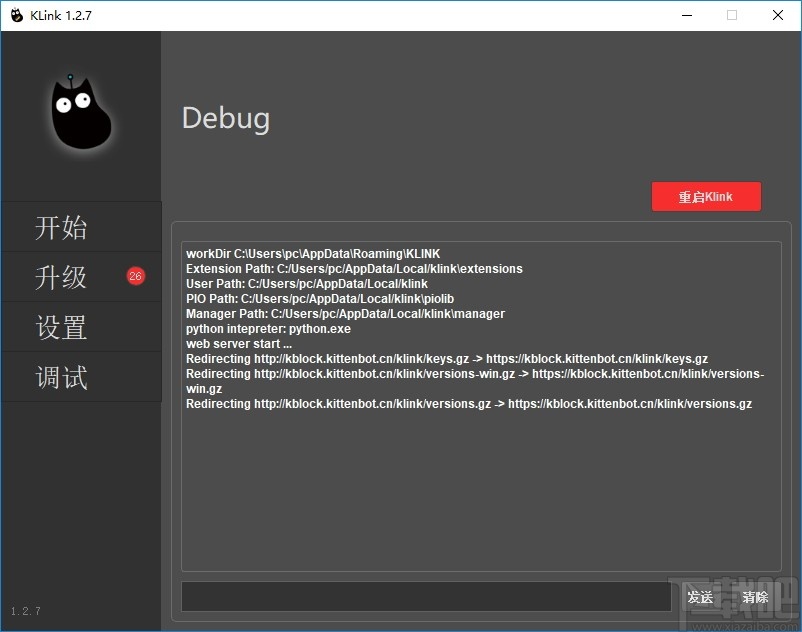Click the versions.gz redirect log line
The height and width of the screenshot is (632, 802).
coord(469,404)
